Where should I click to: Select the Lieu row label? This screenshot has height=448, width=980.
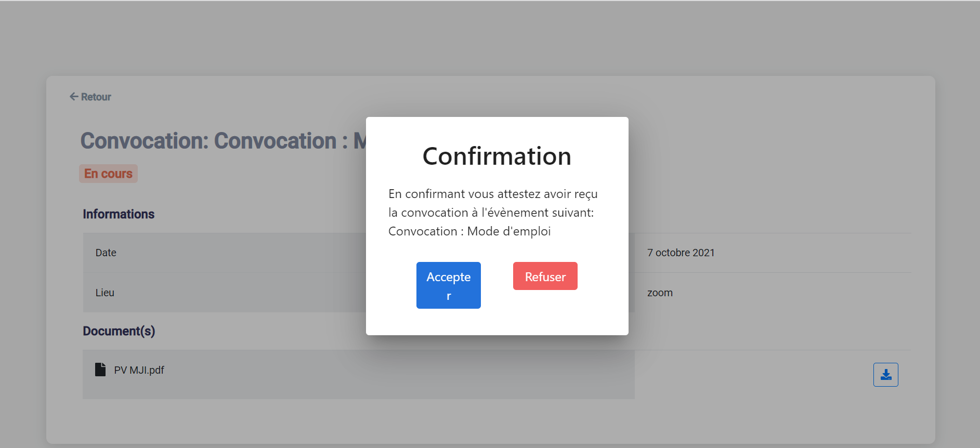pyautogui.click(x=104, y=292)
